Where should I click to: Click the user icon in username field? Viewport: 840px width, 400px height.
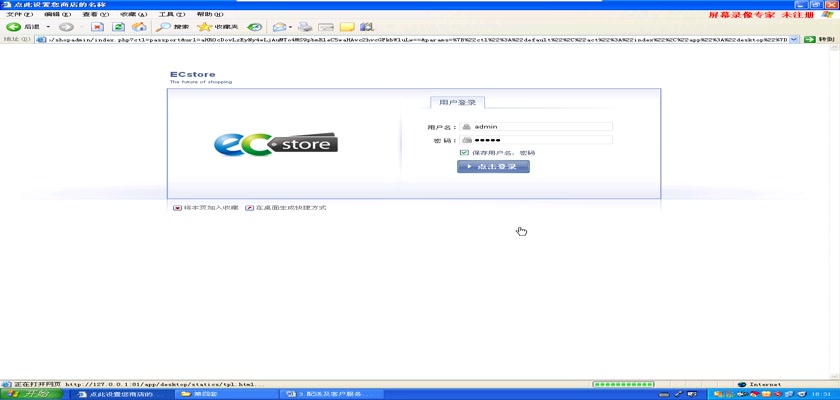(x=467, y=127)
